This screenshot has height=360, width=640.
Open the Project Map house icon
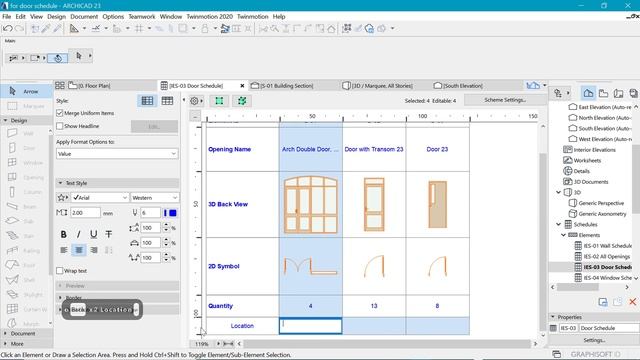tap(588, 93)
